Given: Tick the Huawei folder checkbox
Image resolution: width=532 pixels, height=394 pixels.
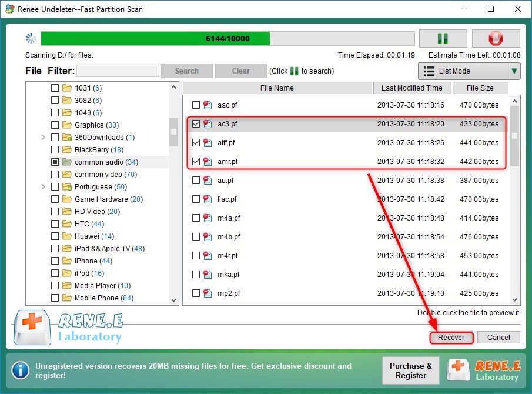Looking at the screenshot, I should click(x=55, y=236).
